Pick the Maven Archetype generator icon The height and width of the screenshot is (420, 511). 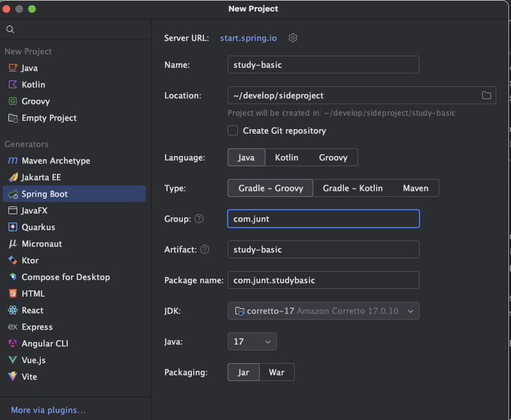pos(13,160)
